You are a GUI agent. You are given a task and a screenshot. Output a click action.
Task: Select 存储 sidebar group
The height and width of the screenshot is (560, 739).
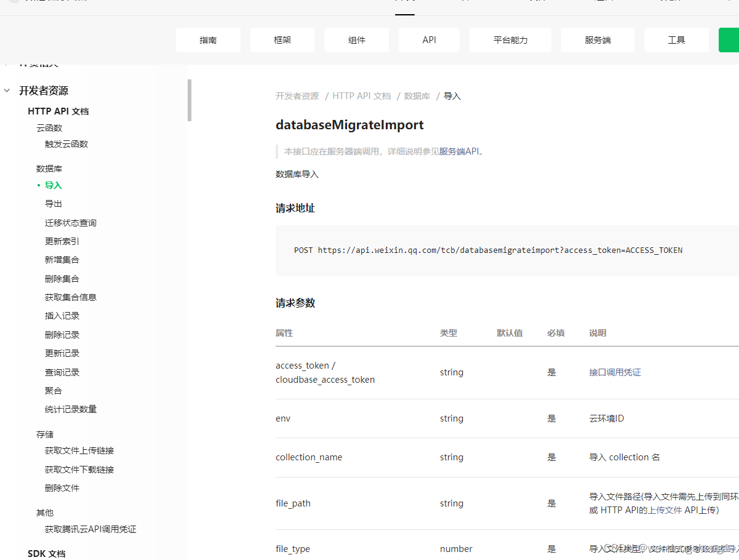point(45,434)
